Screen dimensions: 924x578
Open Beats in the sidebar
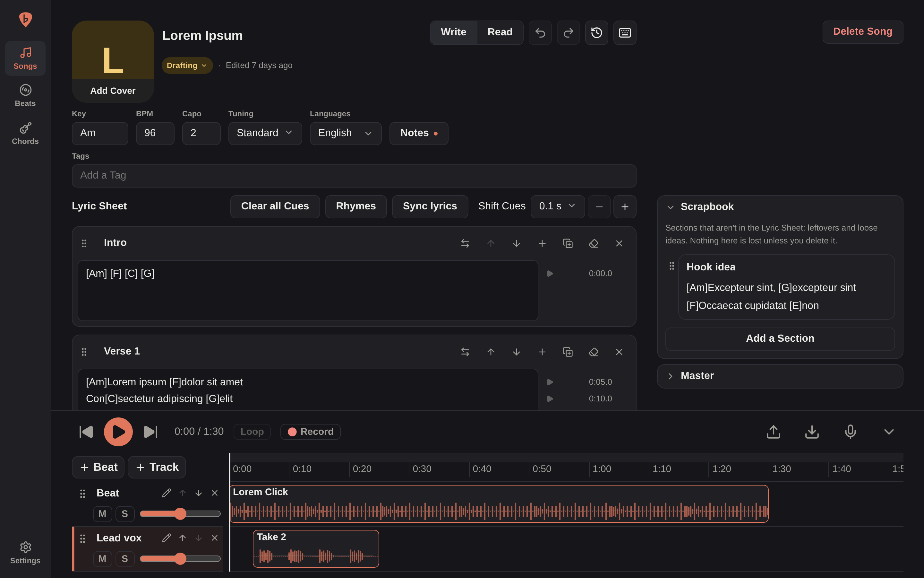click(x=25, y=96)
